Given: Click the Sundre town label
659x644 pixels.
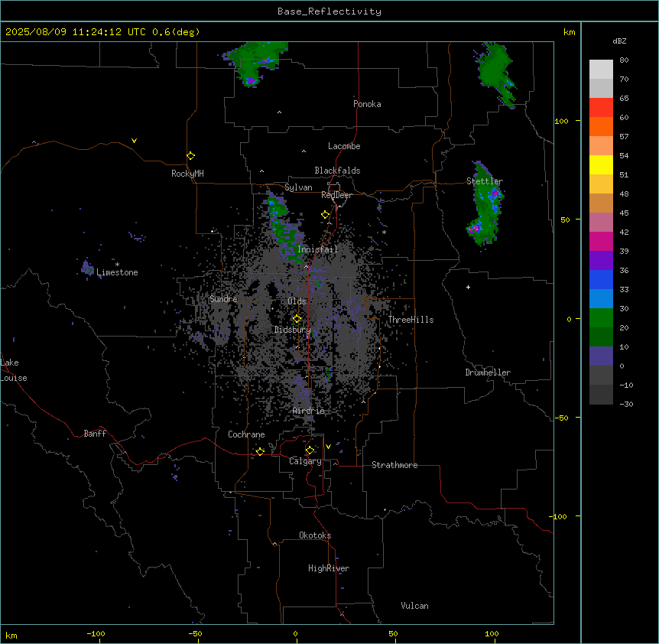Looking at the screenshot, I should point(223,299).
